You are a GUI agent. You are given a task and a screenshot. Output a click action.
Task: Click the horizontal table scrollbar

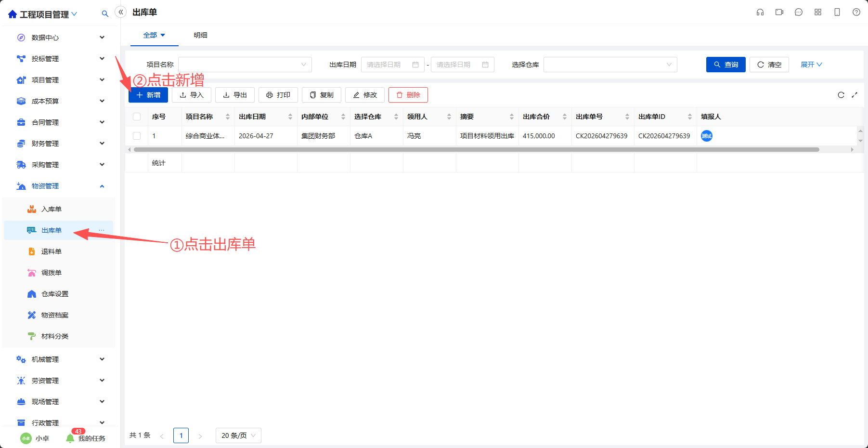pyautogui.click(x=477, y=150)
